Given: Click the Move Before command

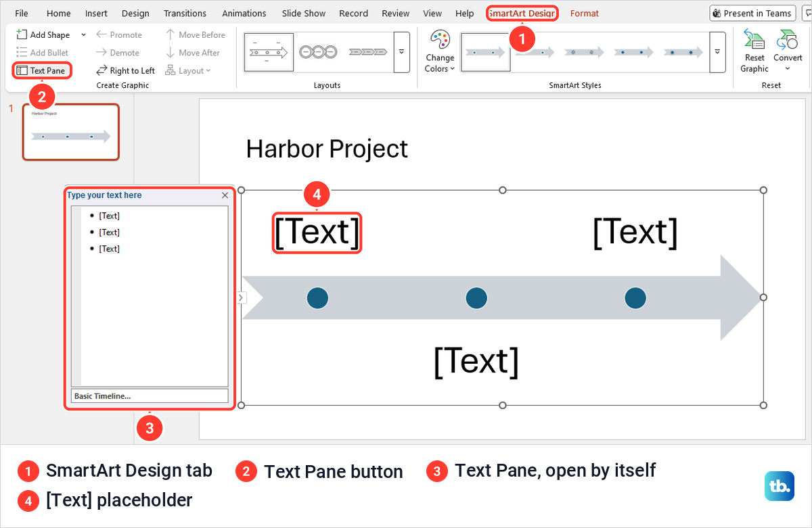Looking at the screenshot, I should coord(196,35).
